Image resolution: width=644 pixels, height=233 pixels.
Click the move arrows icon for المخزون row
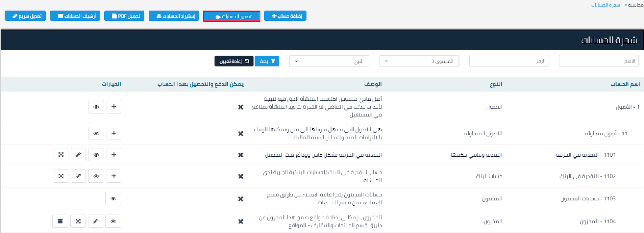[78, 221]
